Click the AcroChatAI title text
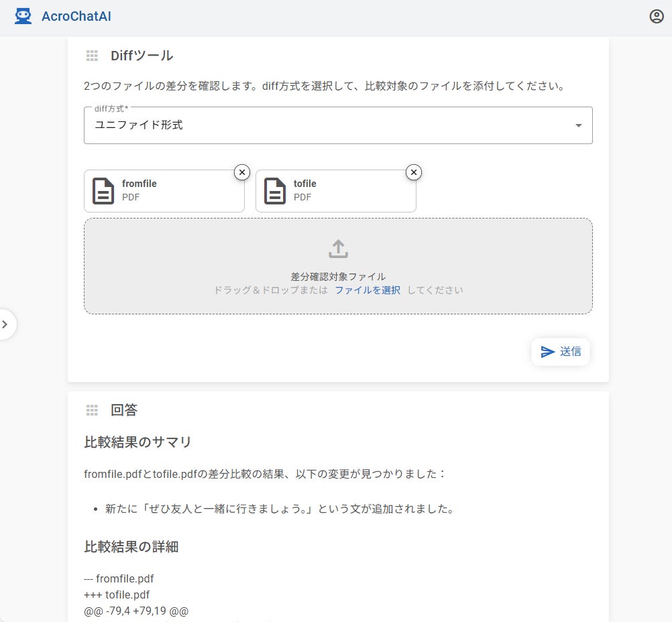Screen dimensions: 672x622 76,16
